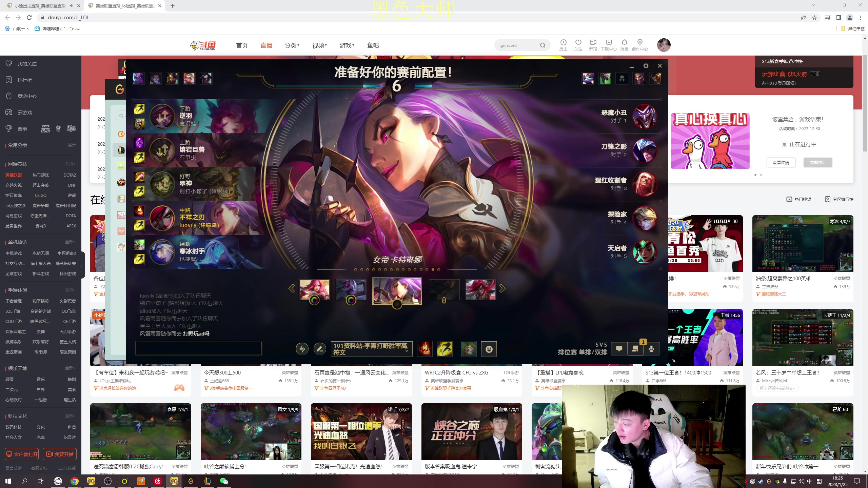Open 排行榜 in sidebar
The image size is (868, 488).
(19, 80)
